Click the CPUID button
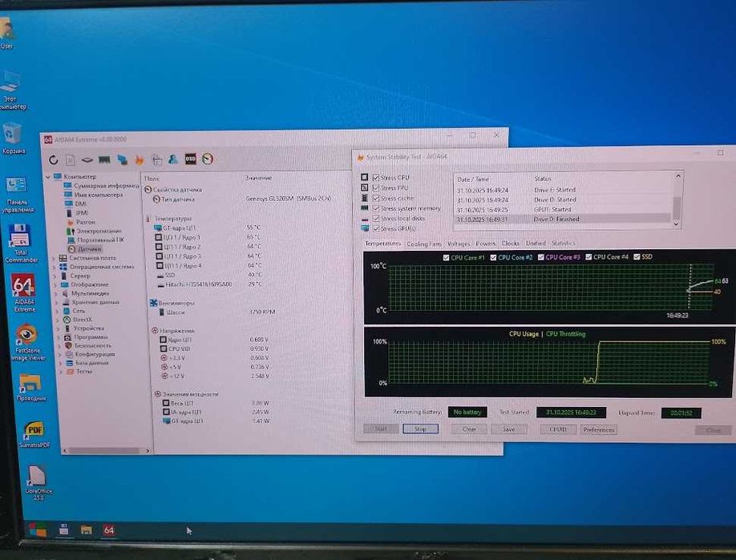 (x=558, y=429)
